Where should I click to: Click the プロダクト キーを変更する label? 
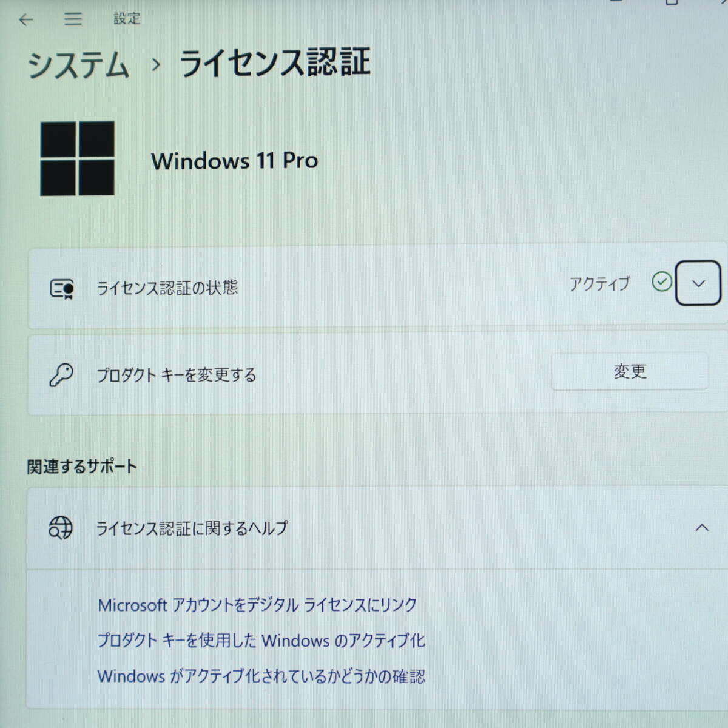tap(177, 375)
